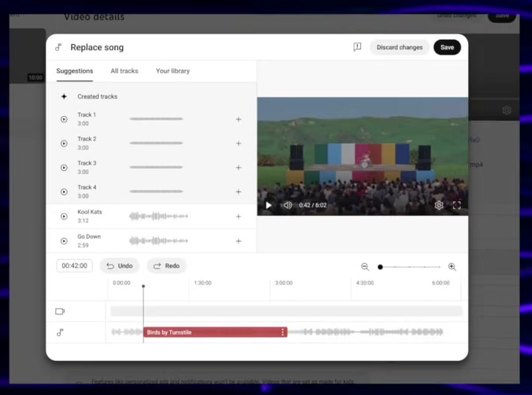Play the video preview
The width and height of the screenshot is (532, 395).
tap(268, 205)
